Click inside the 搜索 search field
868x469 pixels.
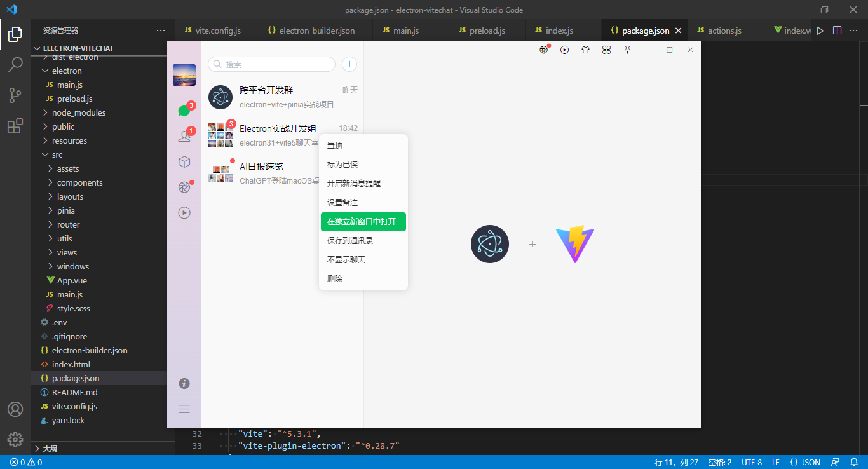pyautogui.click(x=271, y=64)
